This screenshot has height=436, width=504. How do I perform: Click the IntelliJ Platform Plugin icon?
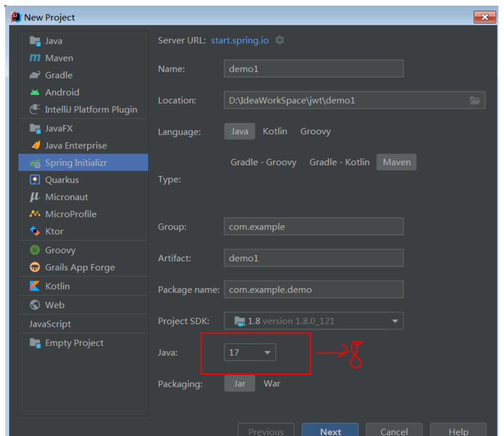tap(35, 109)
